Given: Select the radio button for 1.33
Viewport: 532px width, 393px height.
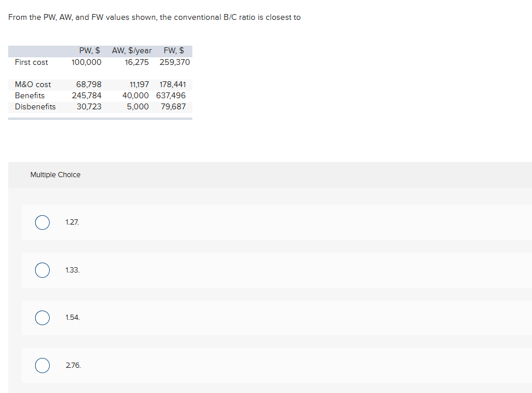Looking at the screenshot, I should point(42,270).
